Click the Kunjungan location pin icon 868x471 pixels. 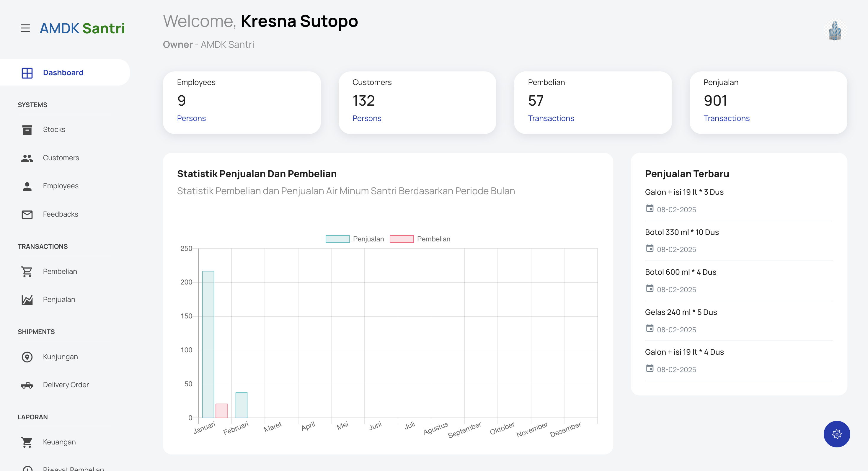click(x=27, y=357)
